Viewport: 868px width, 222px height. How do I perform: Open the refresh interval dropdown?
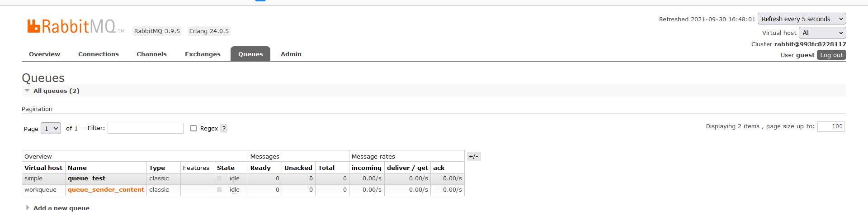802,19
